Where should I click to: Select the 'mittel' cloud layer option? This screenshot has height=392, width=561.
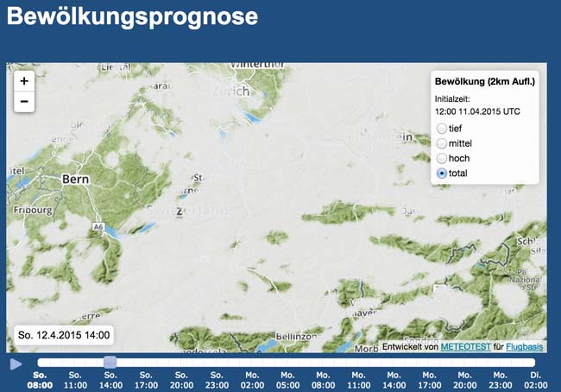coord(443,143)
